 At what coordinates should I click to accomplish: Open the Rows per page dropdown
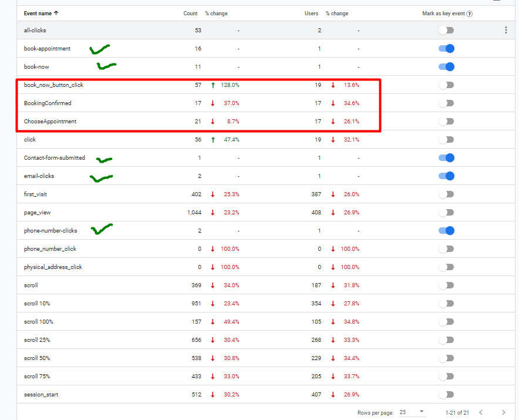click(x=412, y=412)
